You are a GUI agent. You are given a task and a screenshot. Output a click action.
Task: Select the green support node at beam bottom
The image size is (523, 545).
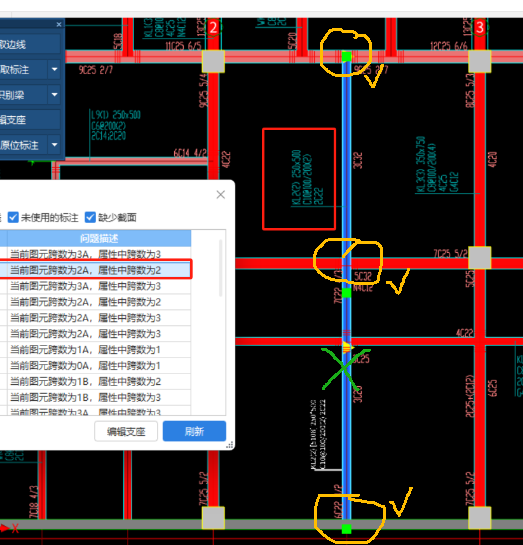point(346,529)
